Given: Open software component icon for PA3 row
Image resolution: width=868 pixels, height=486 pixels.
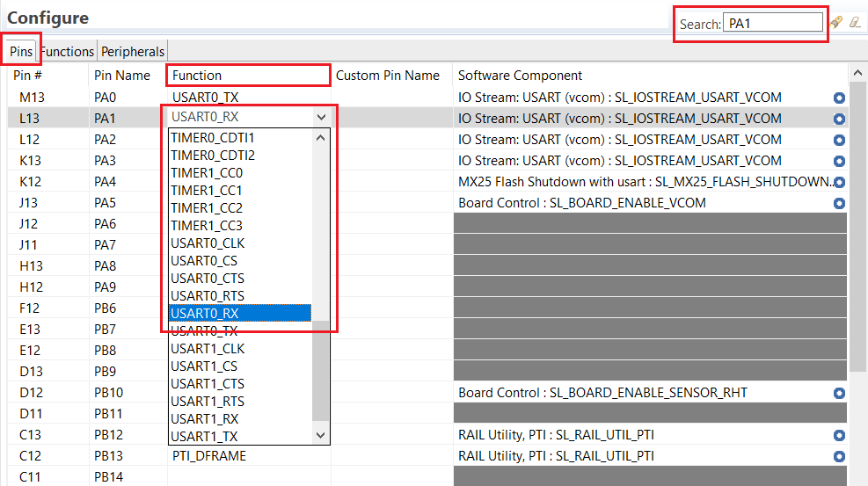Looking at the screenshot, I should (839, 161).
